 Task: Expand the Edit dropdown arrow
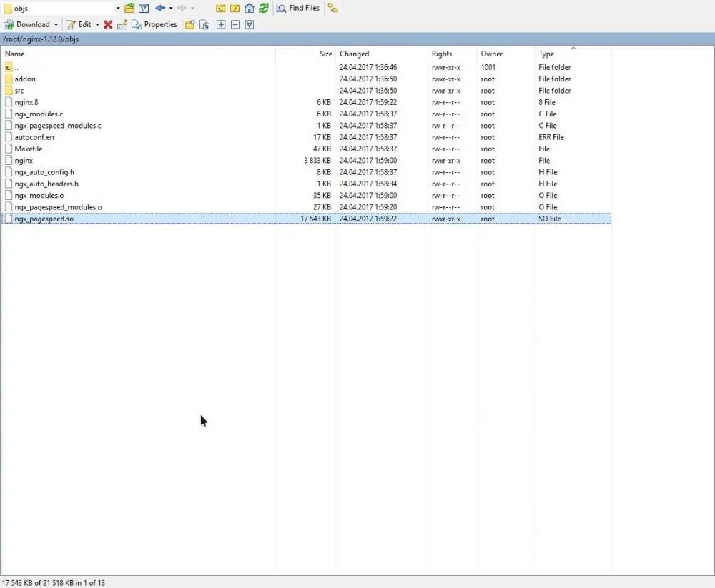(x=97, y=24)
